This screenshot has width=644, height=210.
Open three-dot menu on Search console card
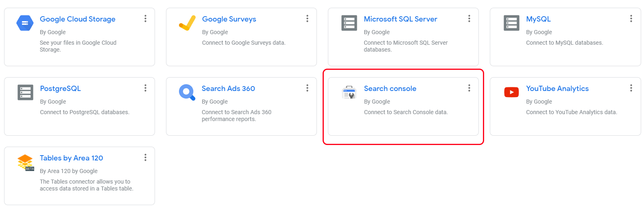tap(469, 88)
